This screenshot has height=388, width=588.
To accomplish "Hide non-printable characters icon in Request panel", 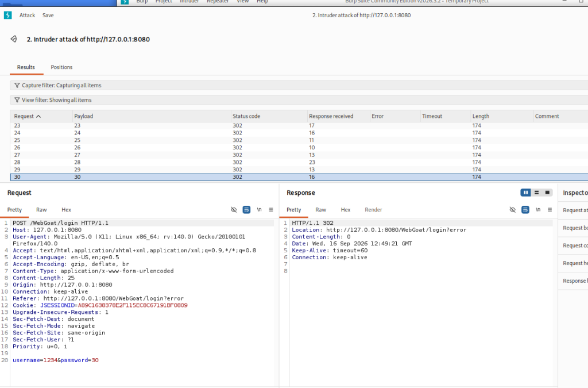I will click(234, 210).
